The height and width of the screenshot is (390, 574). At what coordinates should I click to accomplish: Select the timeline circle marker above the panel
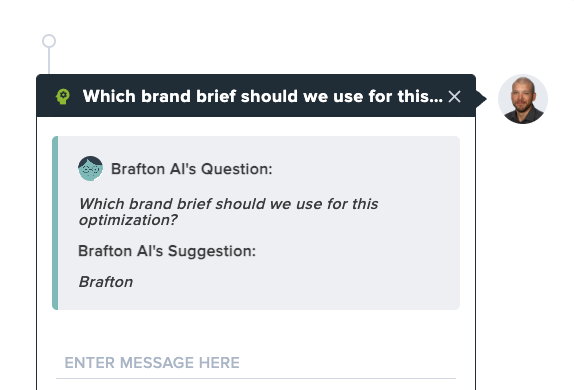(x=49, y=41)
